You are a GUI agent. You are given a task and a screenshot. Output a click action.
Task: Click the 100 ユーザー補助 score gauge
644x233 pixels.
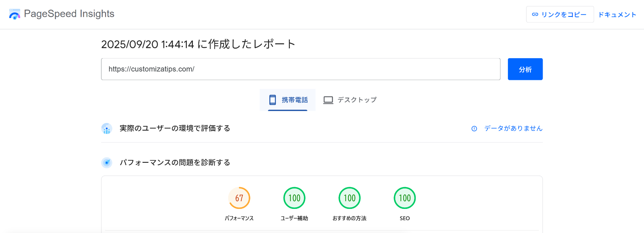(294, 198)
